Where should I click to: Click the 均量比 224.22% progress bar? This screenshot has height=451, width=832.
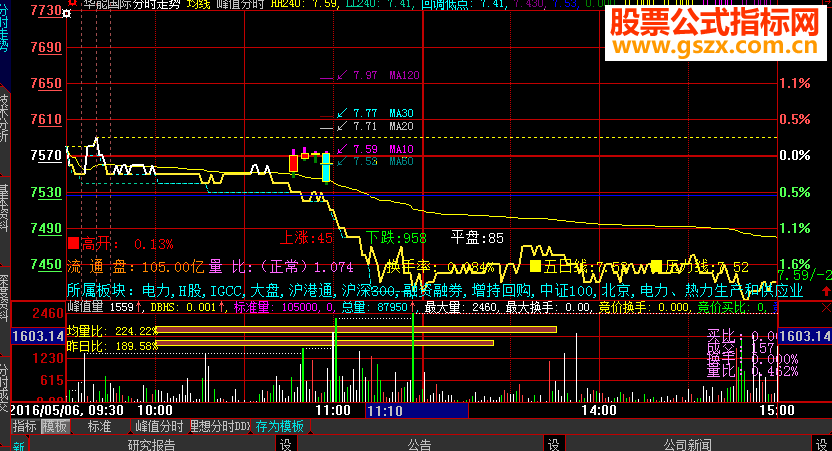(356, 329)
